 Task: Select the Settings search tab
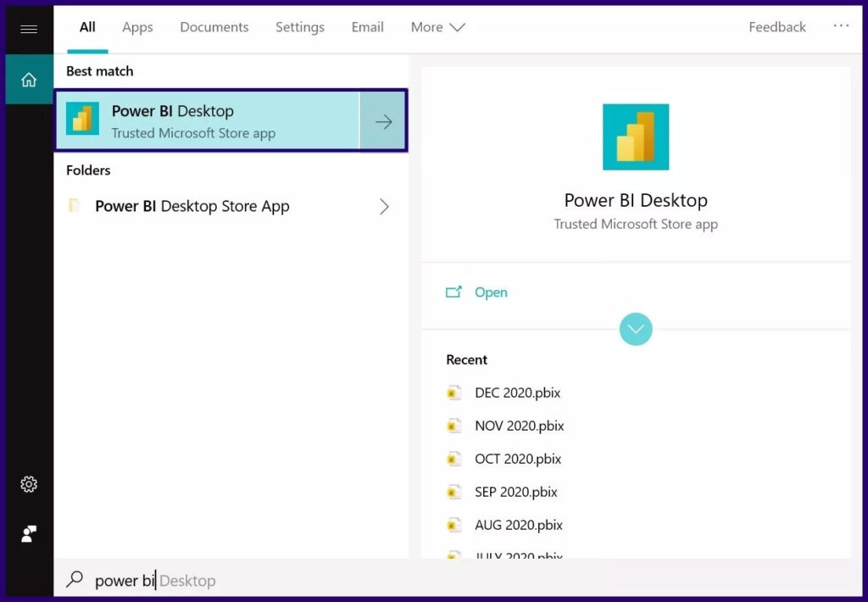(300, 27)
